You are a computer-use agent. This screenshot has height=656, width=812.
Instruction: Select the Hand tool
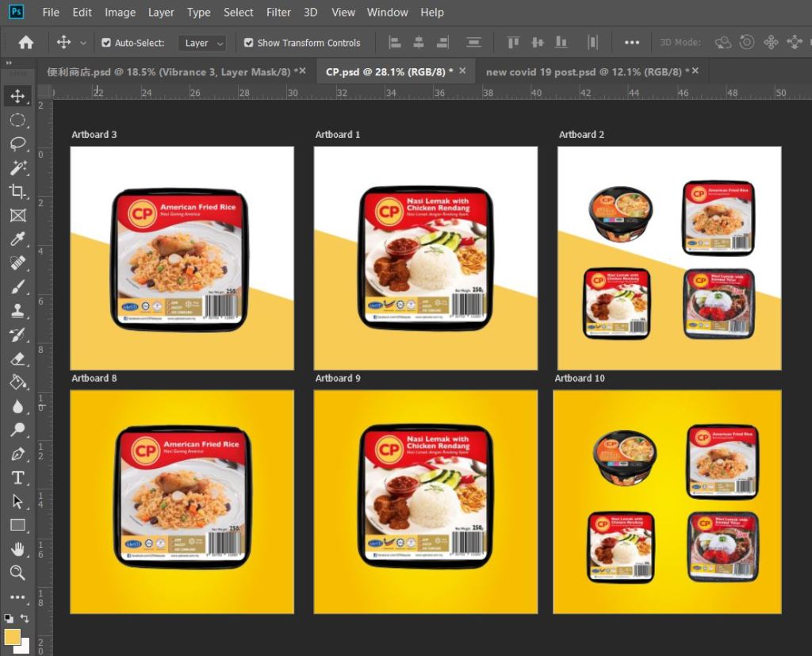(17, 549)
